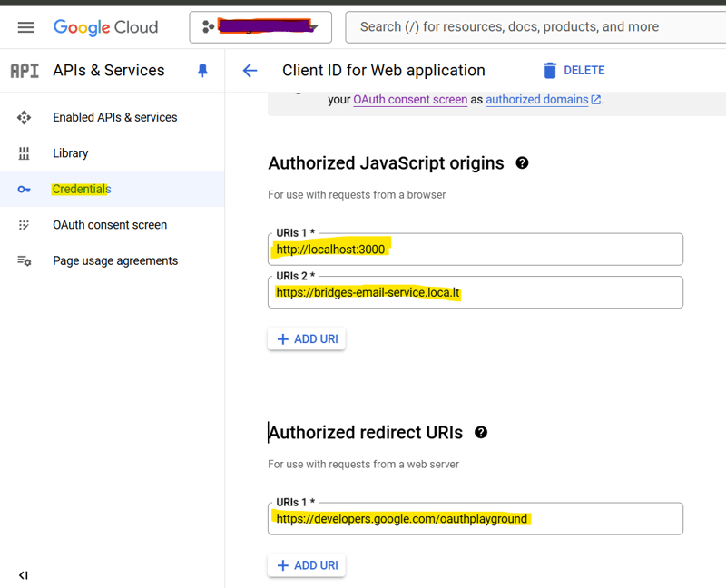The height and width of the screenshot is (588, 726).
Task: Open the Library page
Action: 71,153
